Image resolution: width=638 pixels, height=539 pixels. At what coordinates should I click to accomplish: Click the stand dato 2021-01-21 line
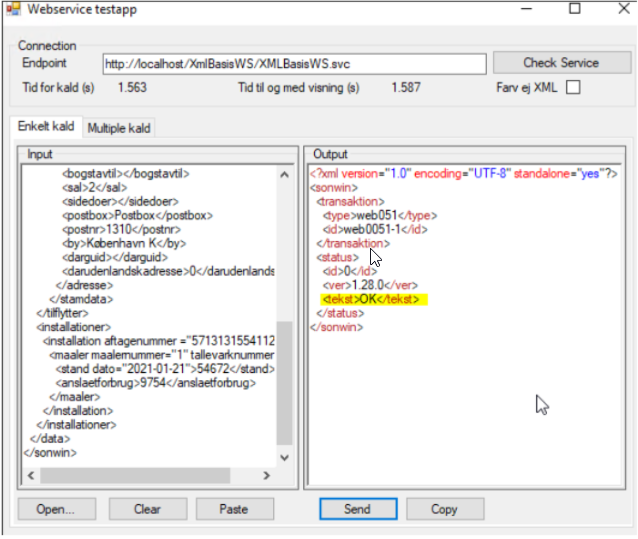pyautogui.click(x=165, y=369)
